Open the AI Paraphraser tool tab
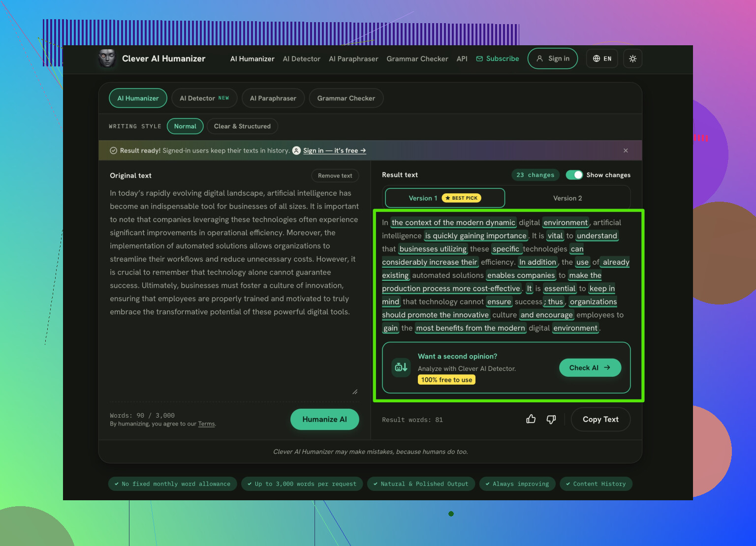Screen dimensions: 756x546 coord(273,98)
